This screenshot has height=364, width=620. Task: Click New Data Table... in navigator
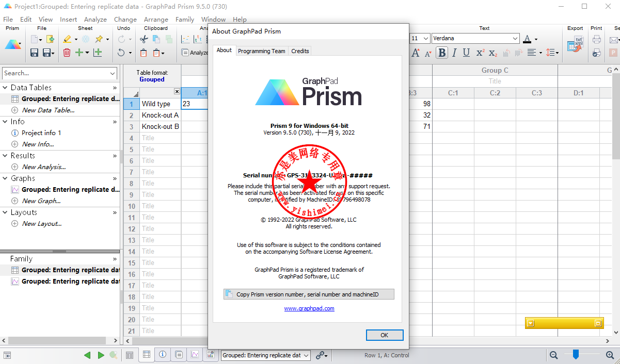point(48,110)
